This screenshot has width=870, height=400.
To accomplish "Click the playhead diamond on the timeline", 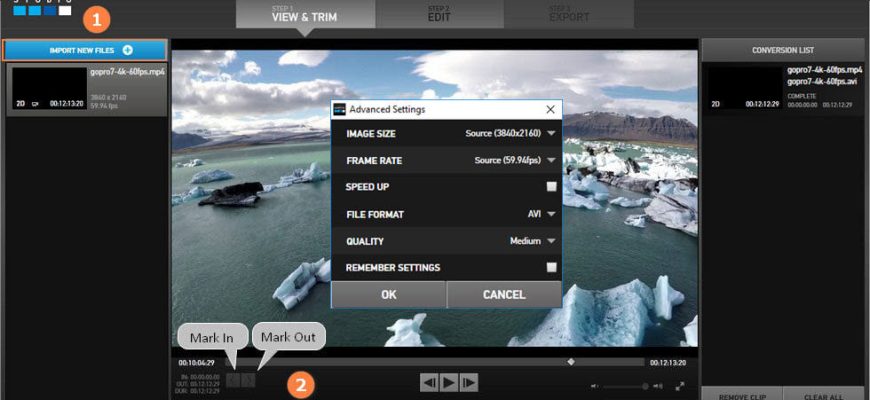I will (x=571, y=362).
